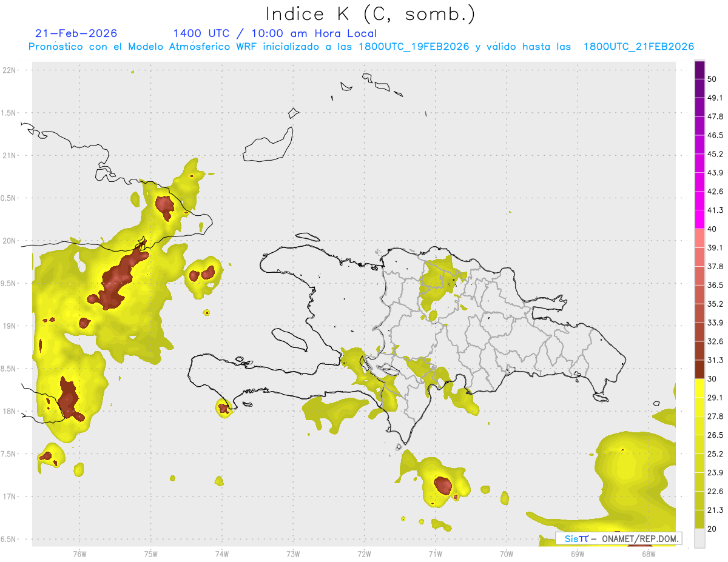The image size is (728, 562).
Task: Click the "1400 UTC / 10:00 am Hora Local" text
Action: pos(275,33)
